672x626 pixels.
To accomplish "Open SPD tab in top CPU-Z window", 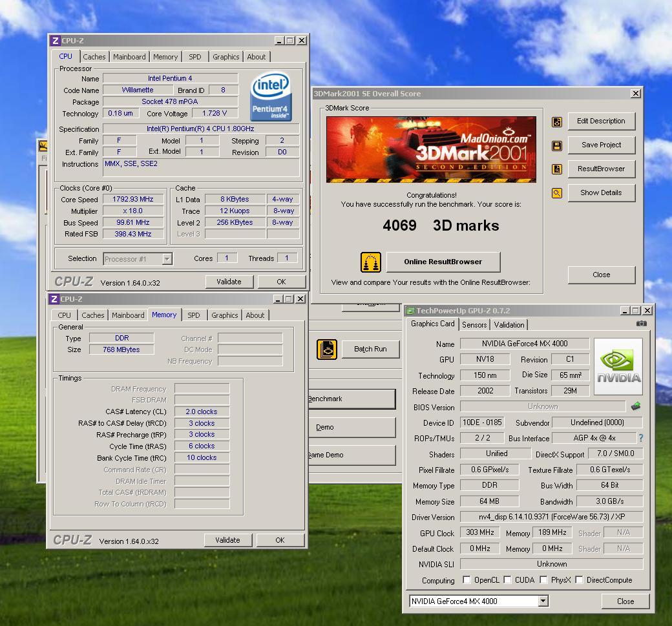I will point(195,57).
